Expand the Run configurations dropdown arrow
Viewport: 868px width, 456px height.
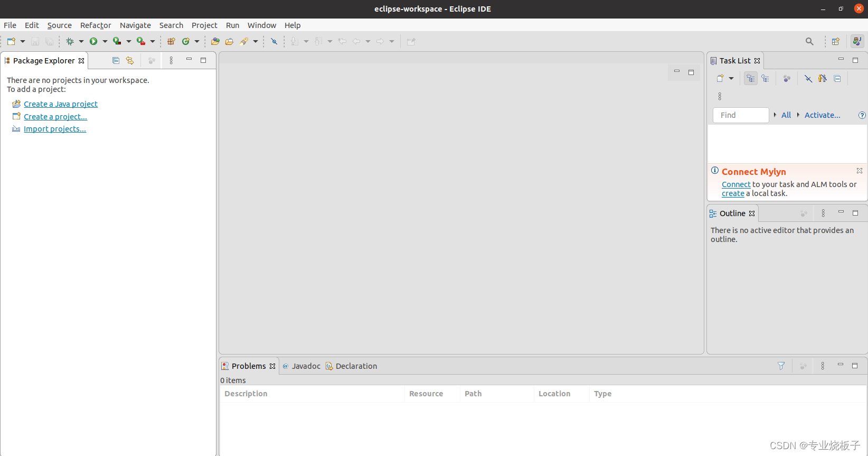point(105,41)
